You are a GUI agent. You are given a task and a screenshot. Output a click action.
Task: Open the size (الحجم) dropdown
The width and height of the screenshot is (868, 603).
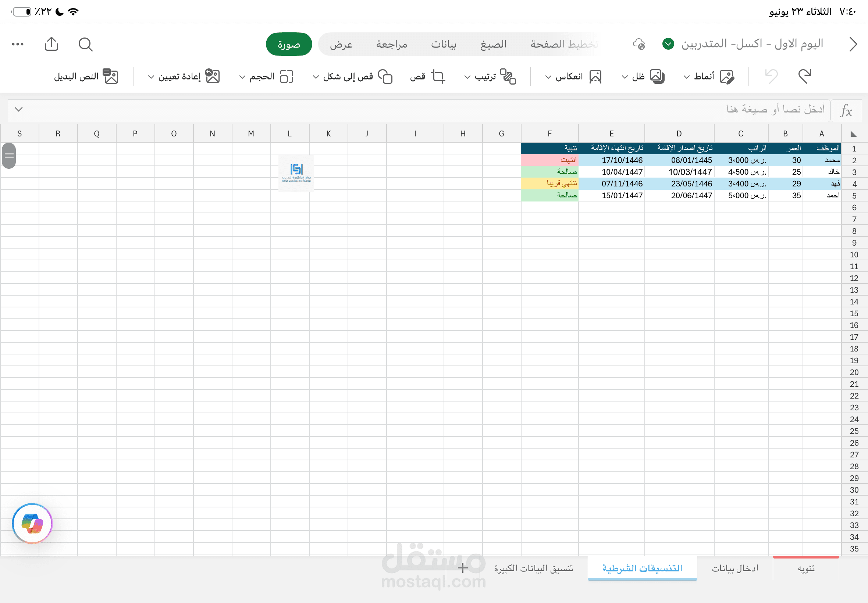[x=266, y=76]
